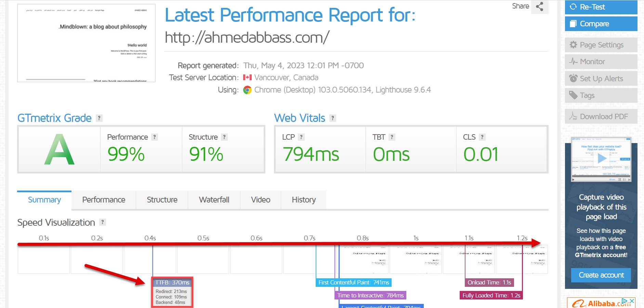
Task: Click the Share icon button
Action: 540,7
